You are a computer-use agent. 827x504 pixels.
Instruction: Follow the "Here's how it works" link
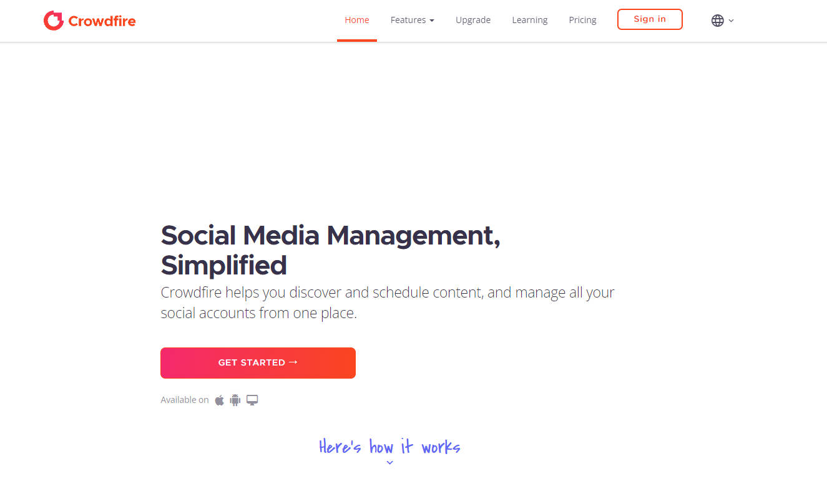(x=389, y=447)
